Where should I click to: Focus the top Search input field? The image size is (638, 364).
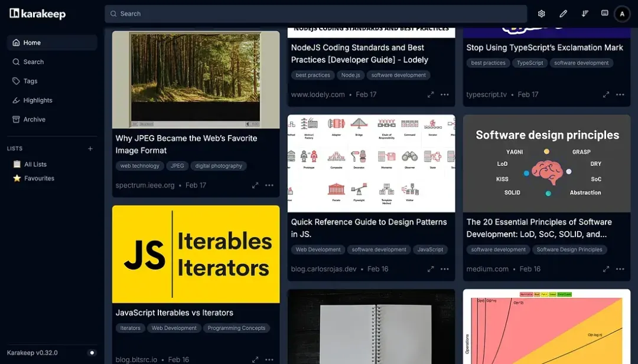[315, 14]
